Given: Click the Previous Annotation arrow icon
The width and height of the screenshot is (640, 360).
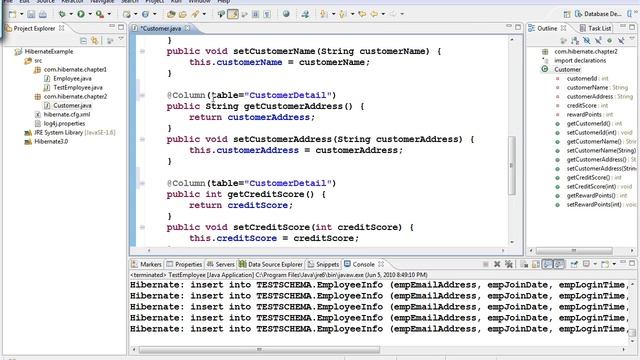Looking at the screenshot, I should 342,14.
